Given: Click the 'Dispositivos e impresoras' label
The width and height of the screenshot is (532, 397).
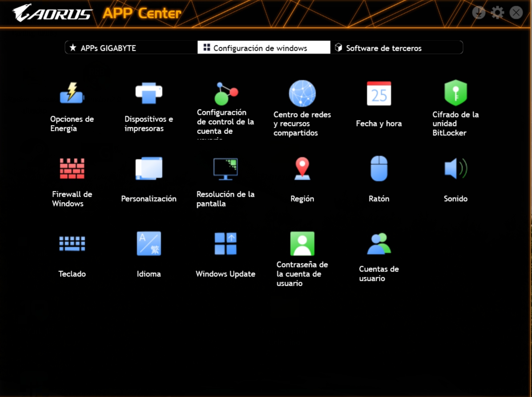Looking at the screenshot, I should point(149,124).
